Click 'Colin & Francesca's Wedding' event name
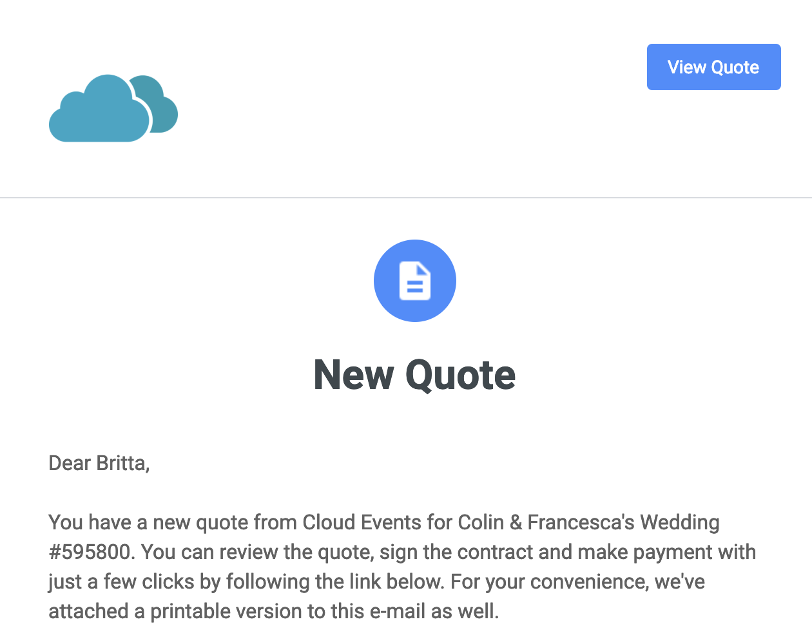 tap(588, 522)
